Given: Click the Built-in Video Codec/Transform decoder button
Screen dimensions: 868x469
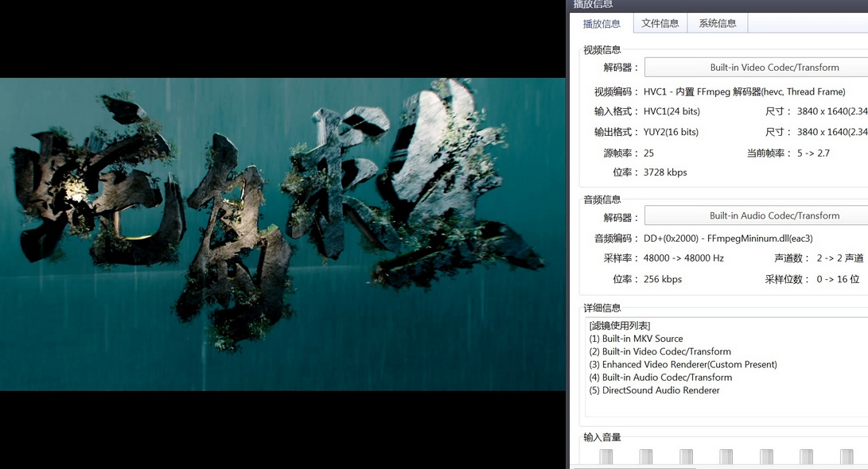Looking at the screenshot, I should coord(756,68).
